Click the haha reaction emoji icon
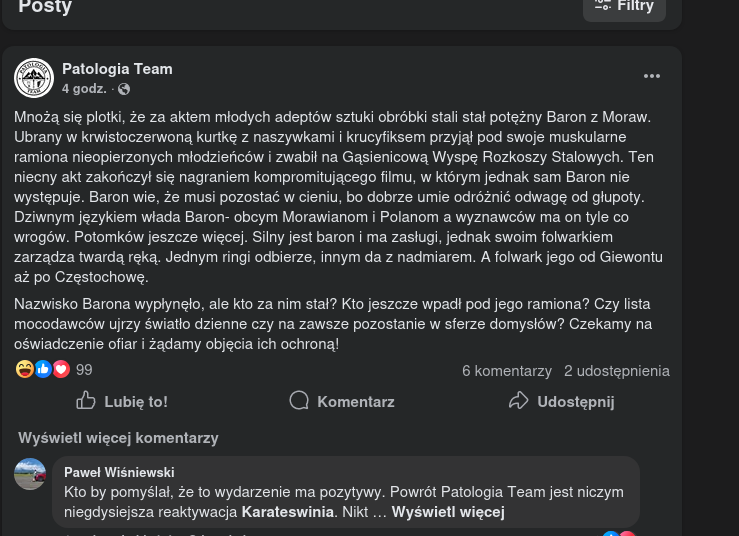739x536 pixels. click(25, 370)
